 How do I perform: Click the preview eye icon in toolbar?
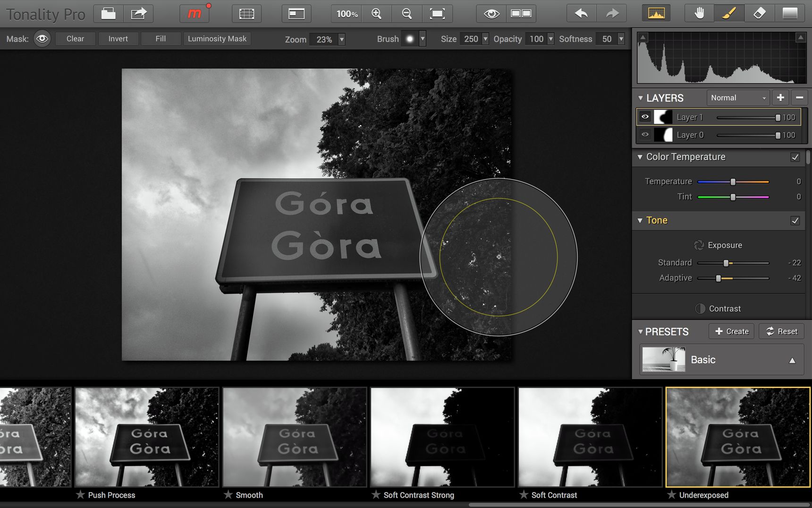[491, 14]
